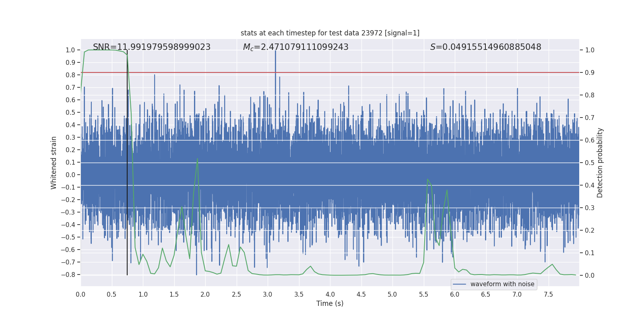Click the right axis tick label 0.9
The image size is (644, 322).
coord(590,73)
